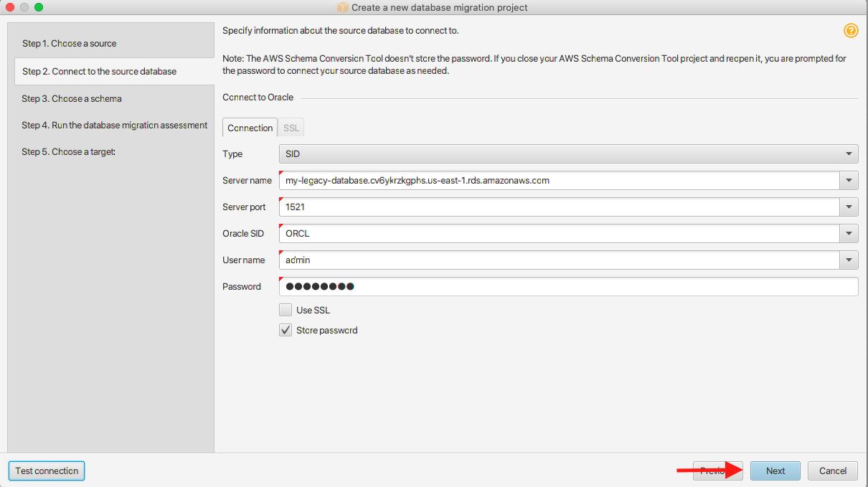Click the Store password label text
The height and width of the screenshot is (487, 868).
tap(326, 331)
